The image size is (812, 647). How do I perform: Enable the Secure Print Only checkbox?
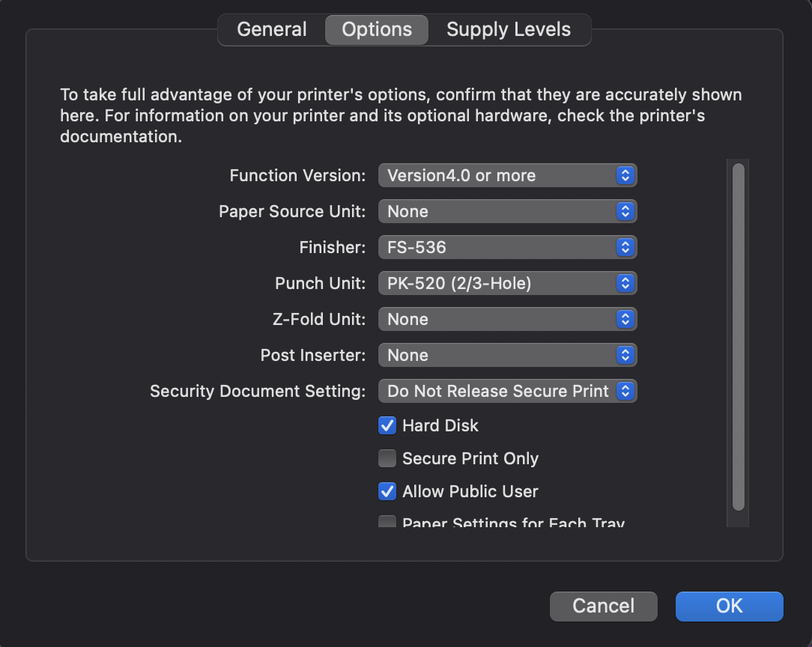click(387, 459)
